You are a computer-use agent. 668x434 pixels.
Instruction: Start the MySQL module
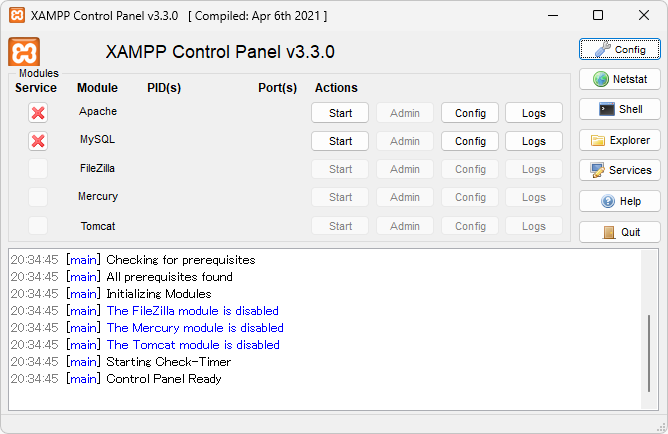tap(340, 141)
